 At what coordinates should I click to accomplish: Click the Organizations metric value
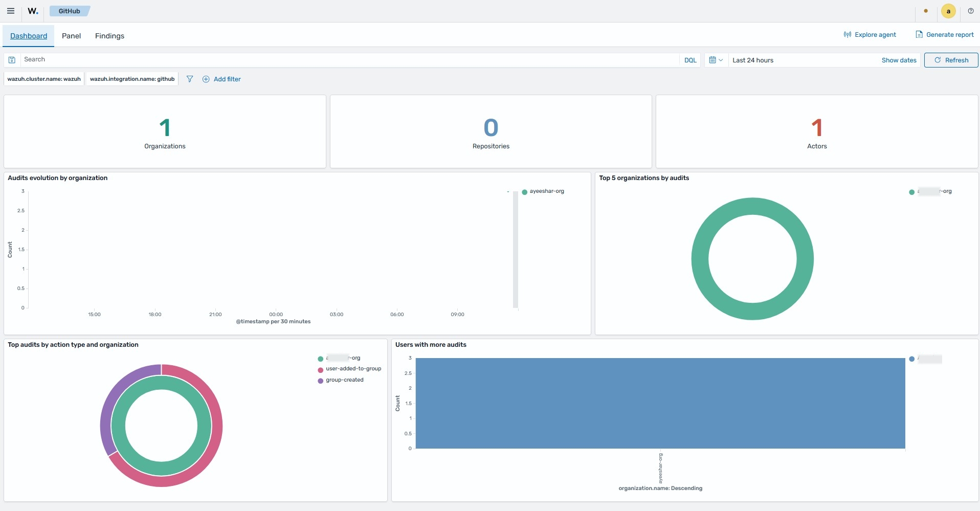[165, 127]
